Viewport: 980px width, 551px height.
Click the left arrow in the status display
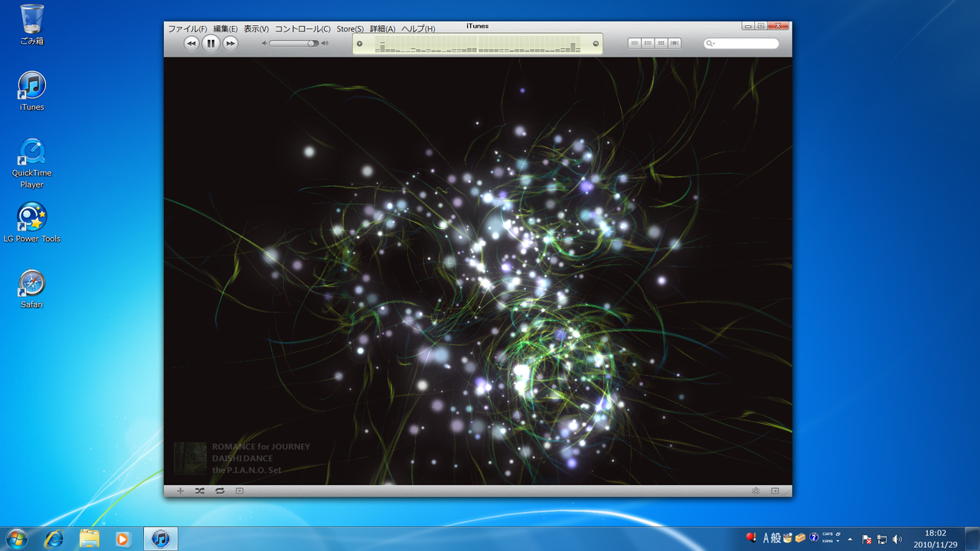tap(360, 44)
